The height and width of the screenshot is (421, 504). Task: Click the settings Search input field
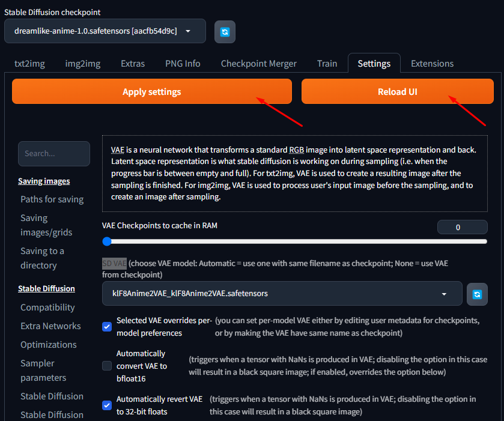click(x=54, y=154)
